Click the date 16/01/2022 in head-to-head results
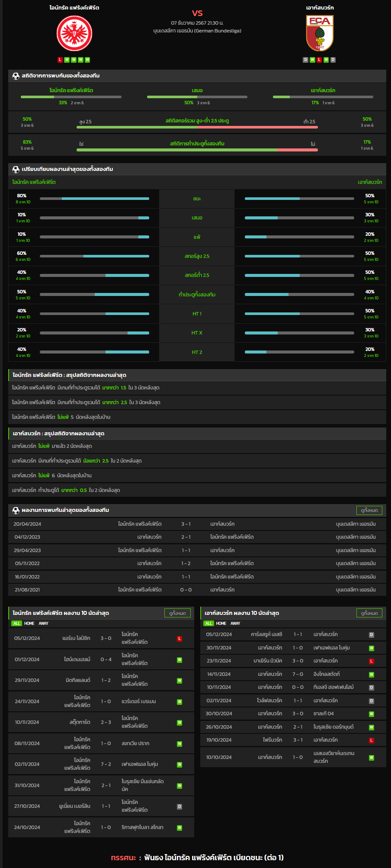 point(27,577)
